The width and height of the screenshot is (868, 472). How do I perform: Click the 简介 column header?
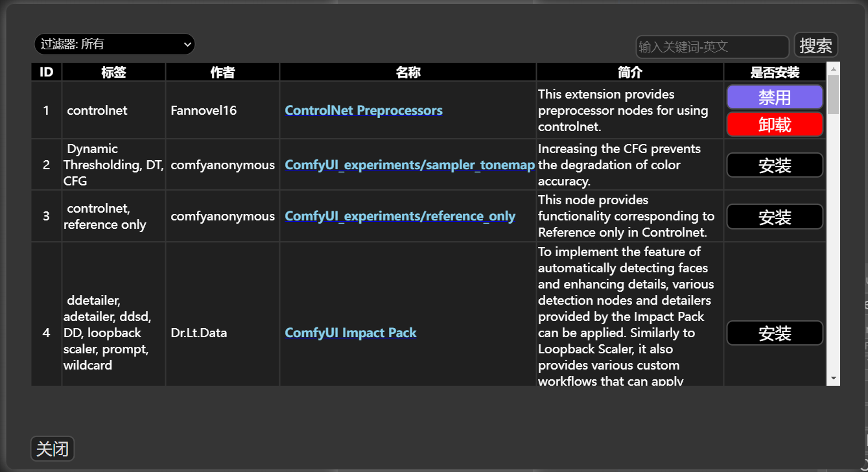click(629, 72)
